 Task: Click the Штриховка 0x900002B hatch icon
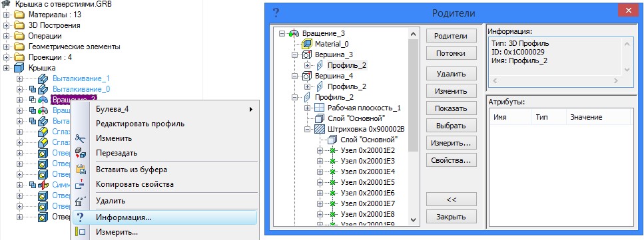coord(320,129)
